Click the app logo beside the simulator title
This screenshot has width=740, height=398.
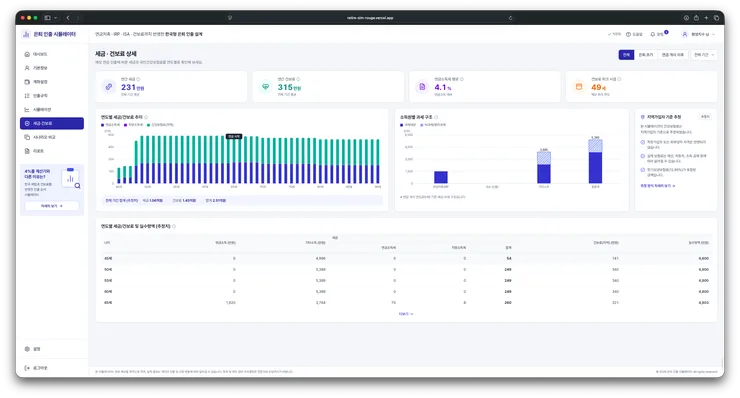point(26,34)
